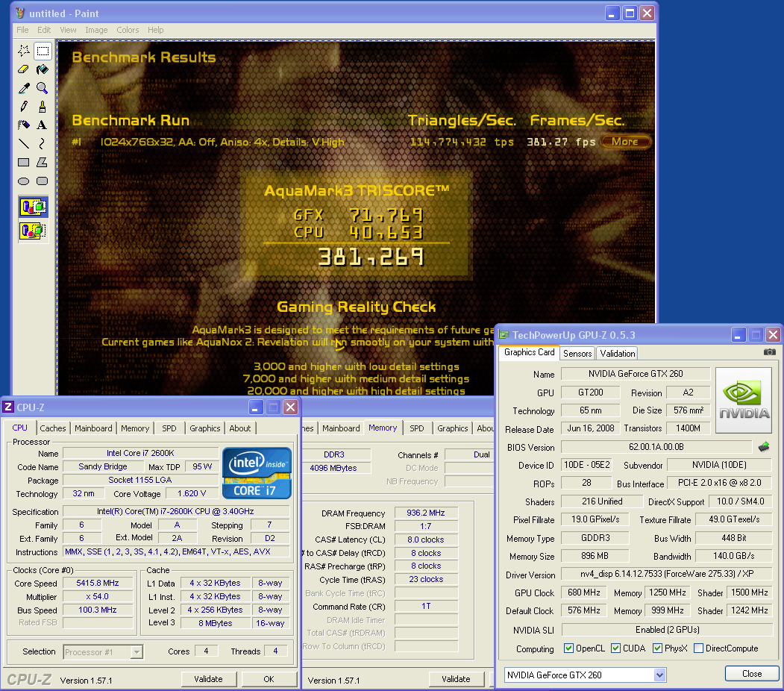The height and width of the screenshot is (691, 784).
Task: Click OK in the front CPU-Z window
Action: (269, 679)
